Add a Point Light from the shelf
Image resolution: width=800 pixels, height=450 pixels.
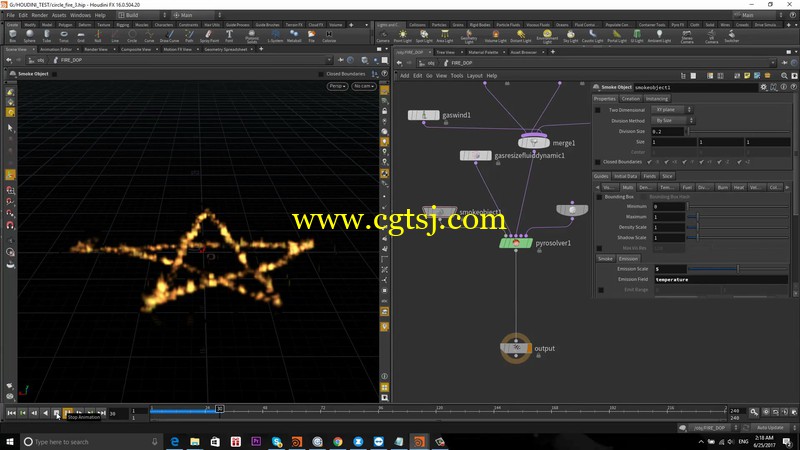point(403,36)
